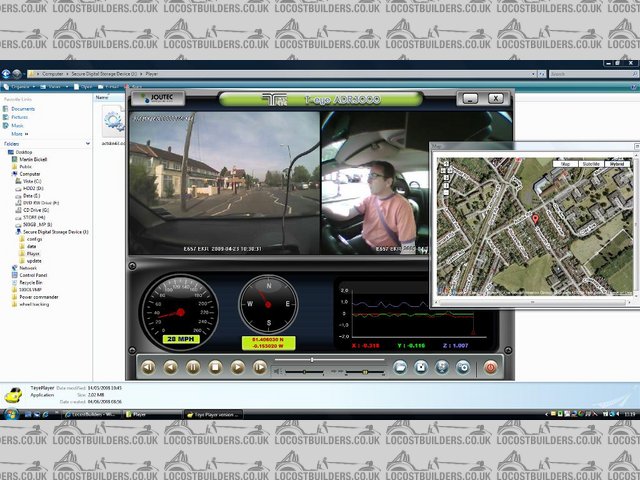Select the Player folder in the tree
This screenshot has width=640, height=480.
tap(32, 254)
